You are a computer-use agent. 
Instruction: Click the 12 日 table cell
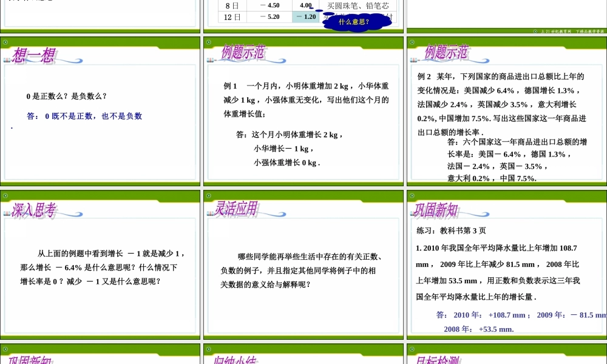(232, 17)
